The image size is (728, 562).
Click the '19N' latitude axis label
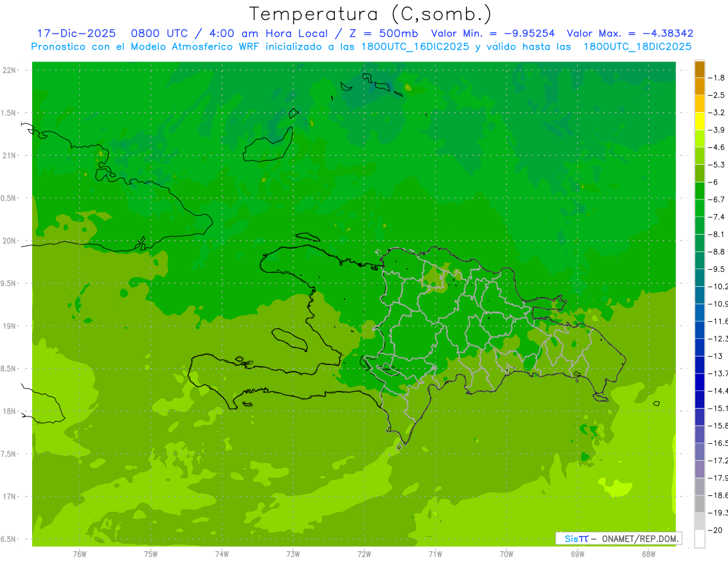[x=10, y=326]
